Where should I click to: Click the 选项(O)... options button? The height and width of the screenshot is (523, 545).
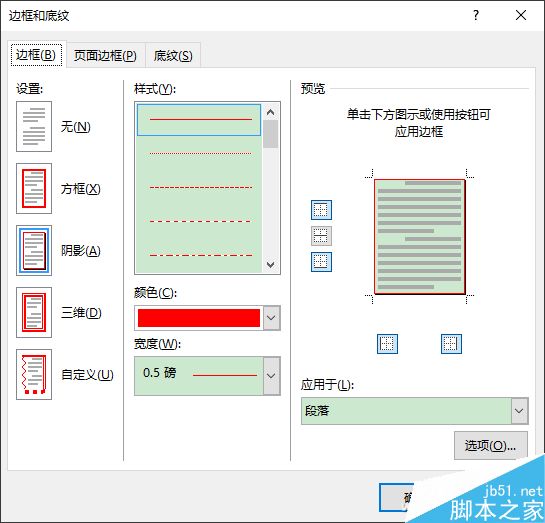[x=490, y=445]
